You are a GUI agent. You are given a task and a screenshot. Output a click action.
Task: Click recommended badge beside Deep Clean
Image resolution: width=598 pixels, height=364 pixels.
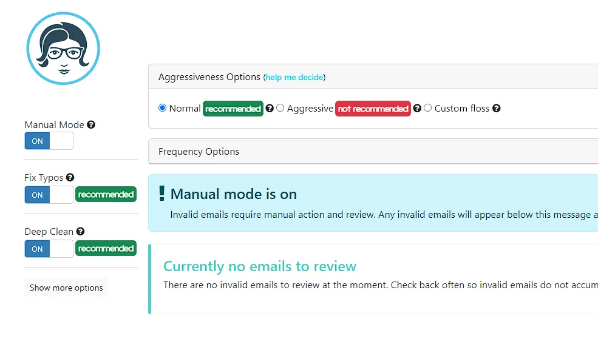[106, 249]
